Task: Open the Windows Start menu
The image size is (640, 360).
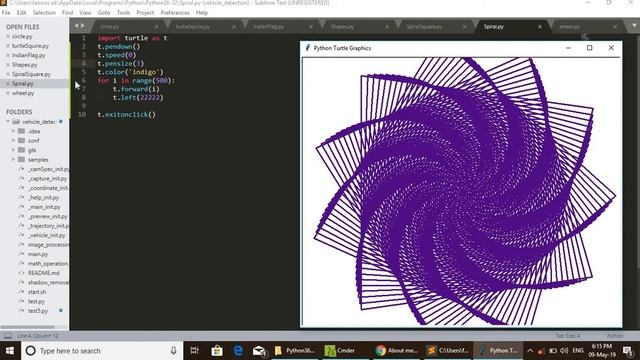Action: tap(10, 351)
